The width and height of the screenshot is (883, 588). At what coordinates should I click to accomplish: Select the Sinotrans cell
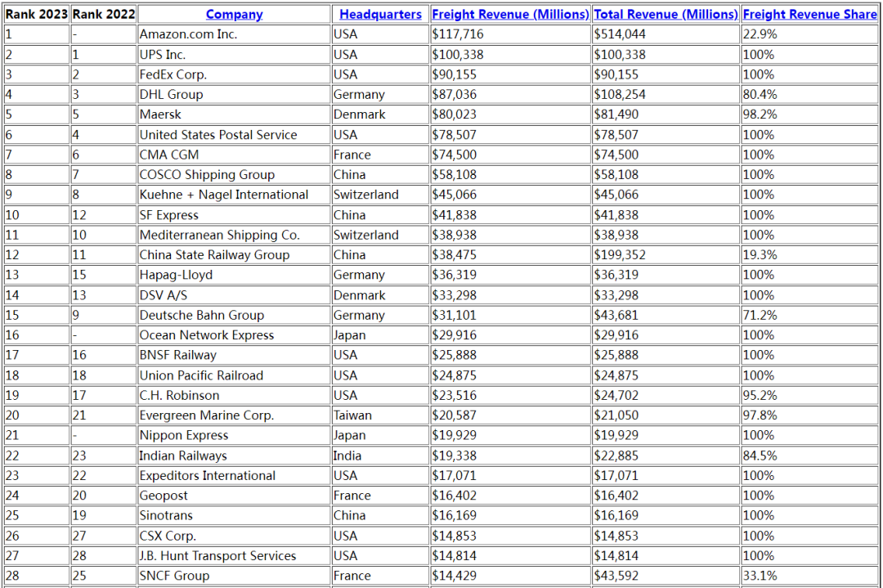point(235,516)
